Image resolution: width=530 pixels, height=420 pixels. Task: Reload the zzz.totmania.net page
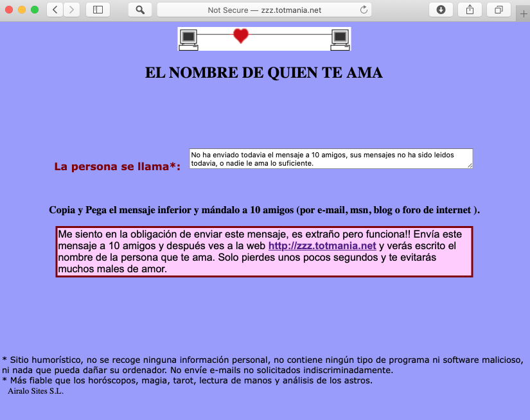(364, 10)
